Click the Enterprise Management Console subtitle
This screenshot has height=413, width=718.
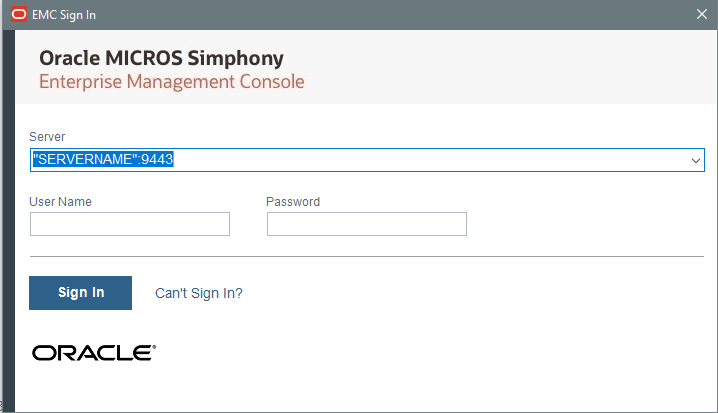coord(171,81)
